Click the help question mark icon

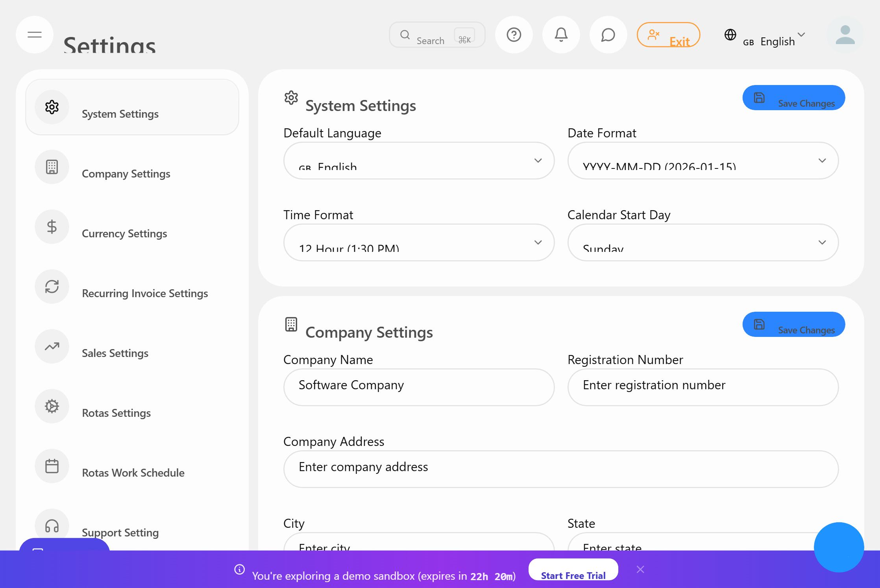tap(514, 35)
